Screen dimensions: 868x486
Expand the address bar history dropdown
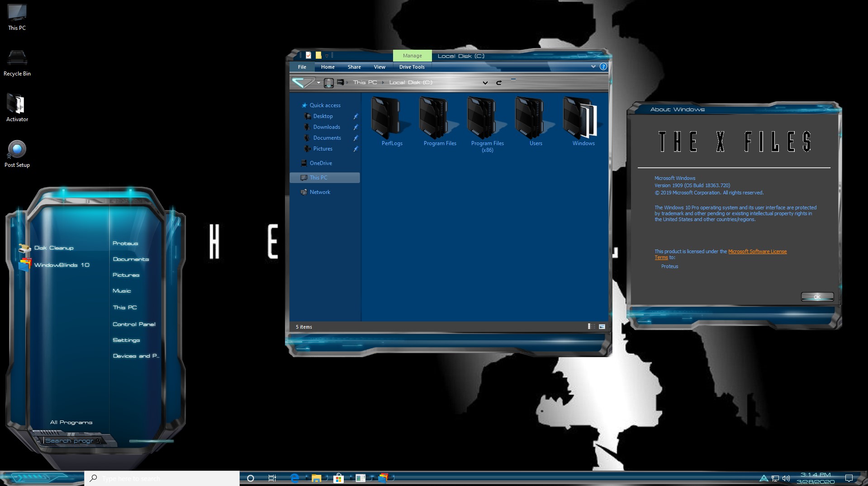coord(485,83)
